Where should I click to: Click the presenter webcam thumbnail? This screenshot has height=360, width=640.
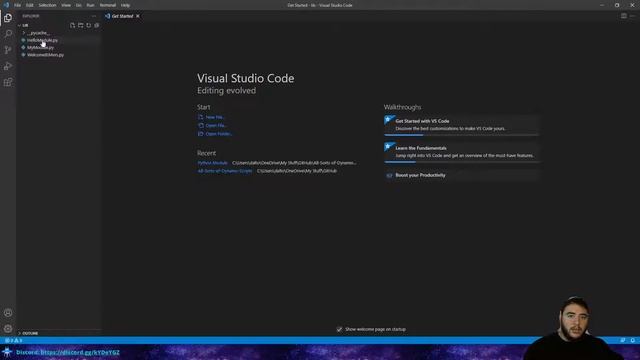point(573,328)
